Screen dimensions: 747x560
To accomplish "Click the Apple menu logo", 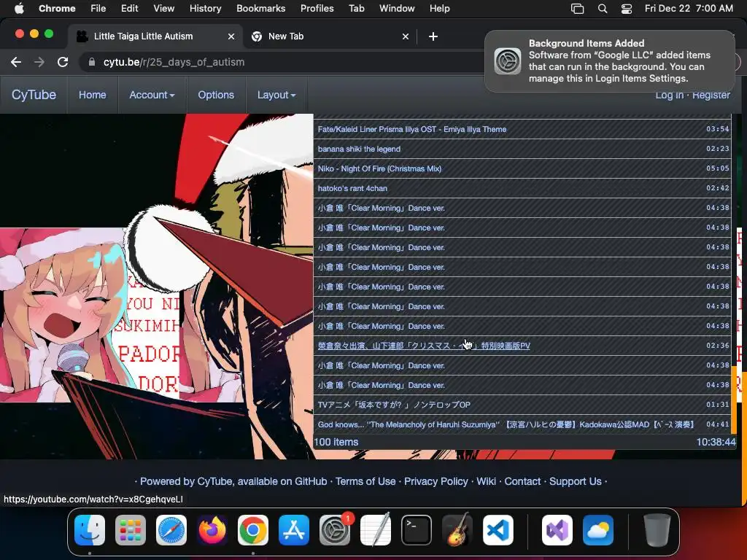I will click(x=19, y=8).
